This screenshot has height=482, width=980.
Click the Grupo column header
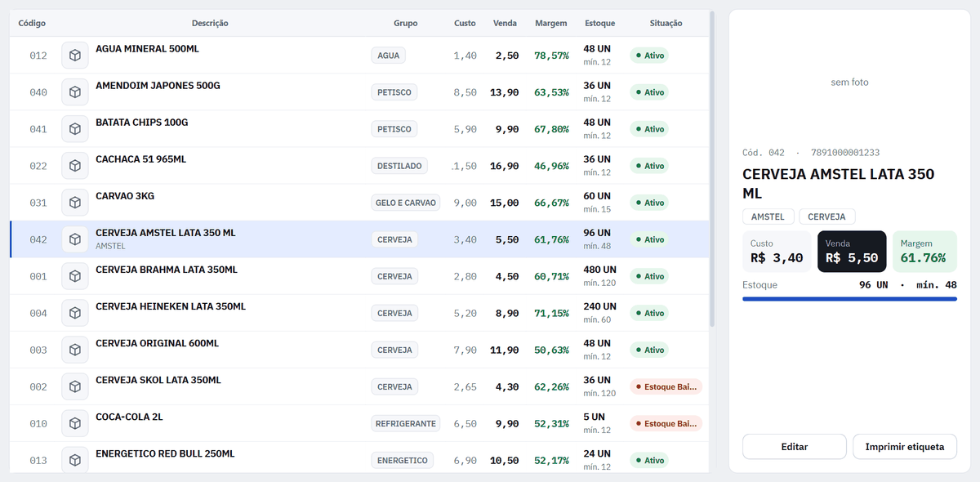pos(405,23)
